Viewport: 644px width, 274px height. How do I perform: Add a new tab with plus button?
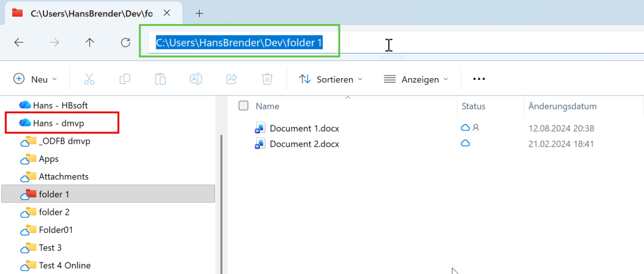point(199,13)
